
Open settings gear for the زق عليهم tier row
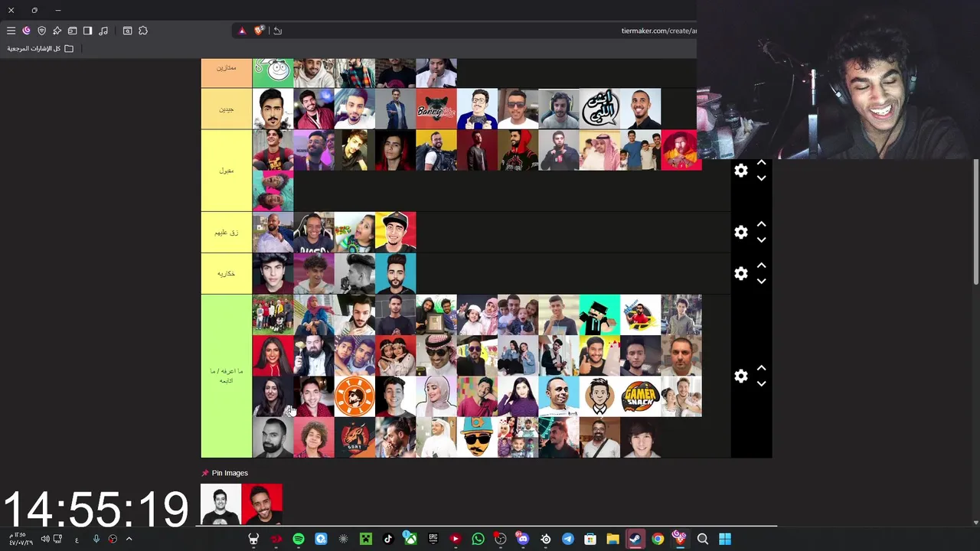click(740, 232)
